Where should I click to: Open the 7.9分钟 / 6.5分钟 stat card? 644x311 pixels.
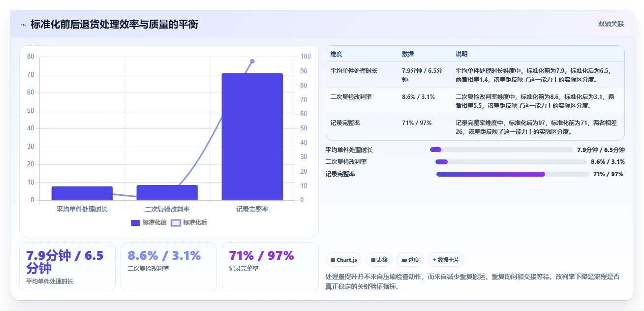coord(67,267)
